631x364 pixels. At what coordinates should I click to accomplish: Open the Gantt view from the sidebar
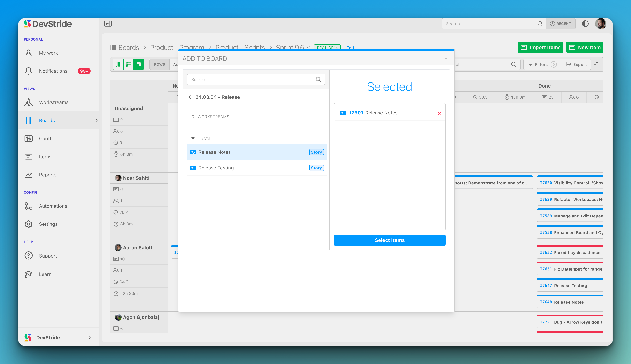coord(45,139)
